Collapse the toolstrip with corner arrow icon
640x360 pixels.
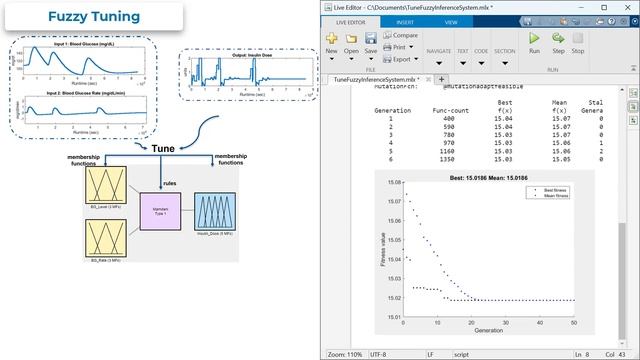(633, 68)
